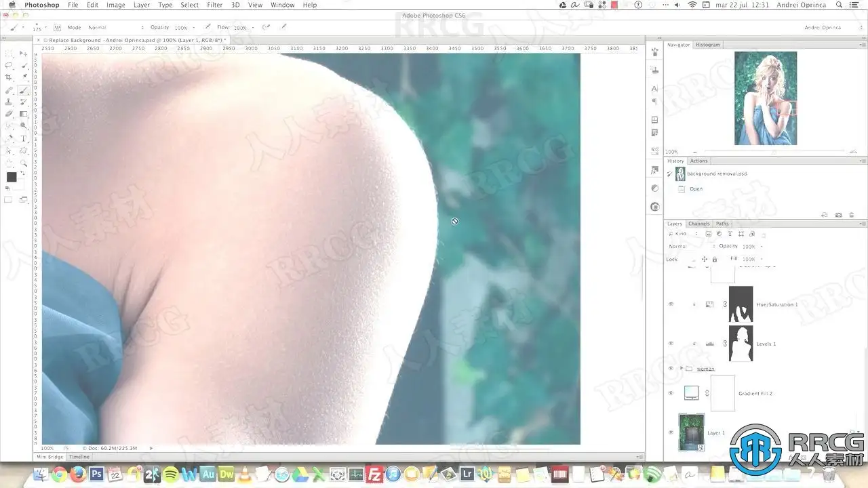Select the Hand tool
Viewport: 868px width, 488px height.
tap(9, 163)
